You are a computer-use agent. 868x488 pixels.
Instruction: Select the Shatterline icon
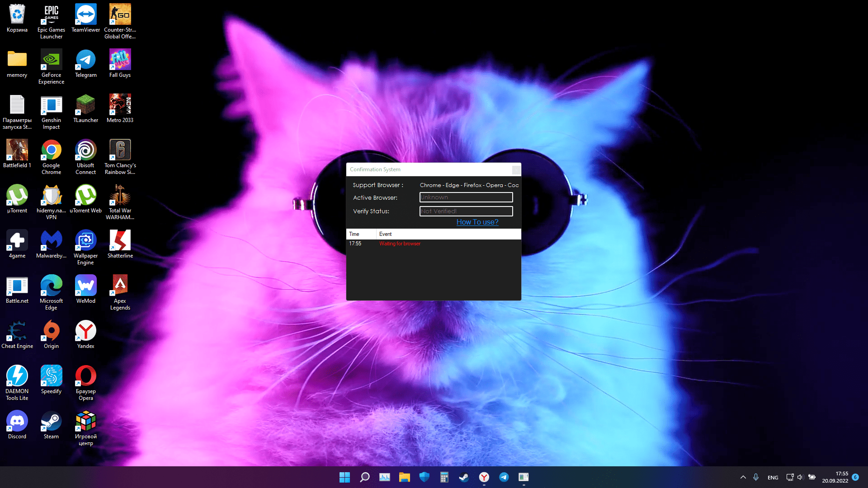click(x=120, y=244)
